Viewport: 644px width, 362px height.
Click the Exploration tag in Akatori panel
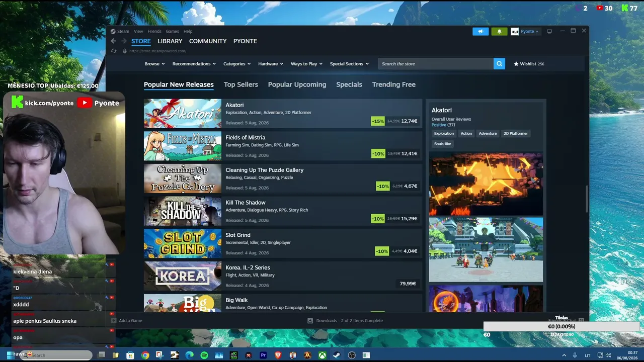(x=444, y=133)
